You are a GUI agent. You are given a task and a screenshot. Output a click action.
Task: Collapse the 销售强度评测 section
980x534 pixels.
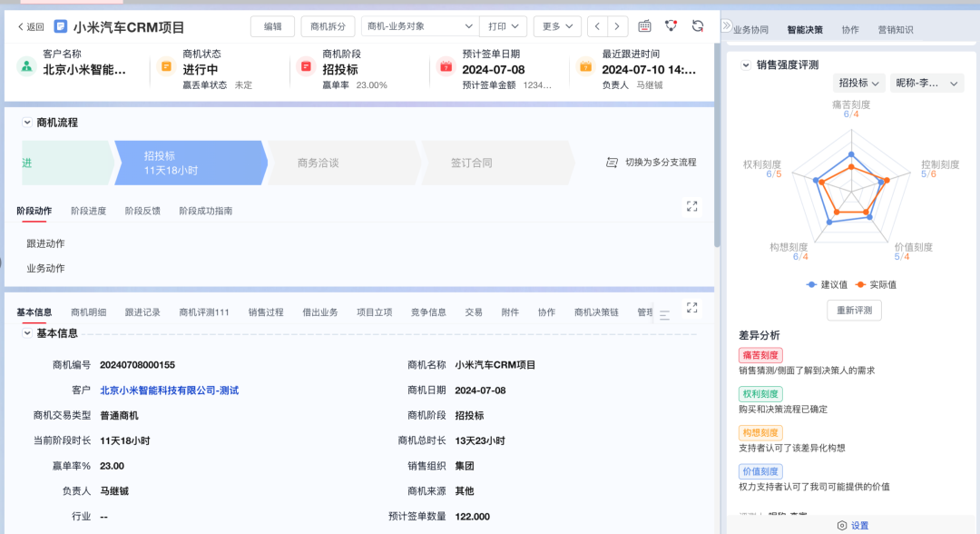(x=746, y=64)
